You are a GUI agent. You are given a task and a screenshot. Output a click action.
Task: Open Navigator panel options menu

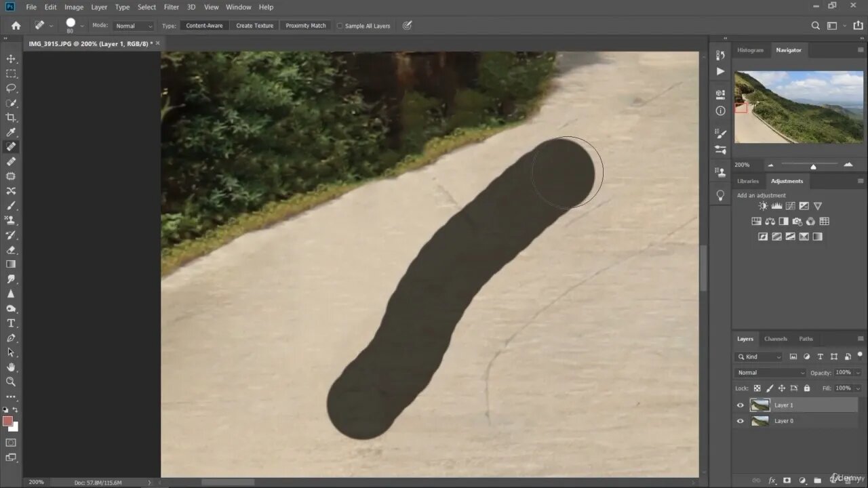[x=861, y=50]
